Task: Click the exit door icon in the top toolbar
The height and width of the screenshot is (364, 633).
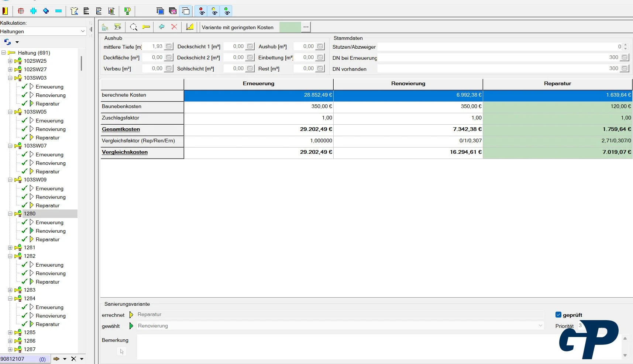Action: [x=5, y=11]
